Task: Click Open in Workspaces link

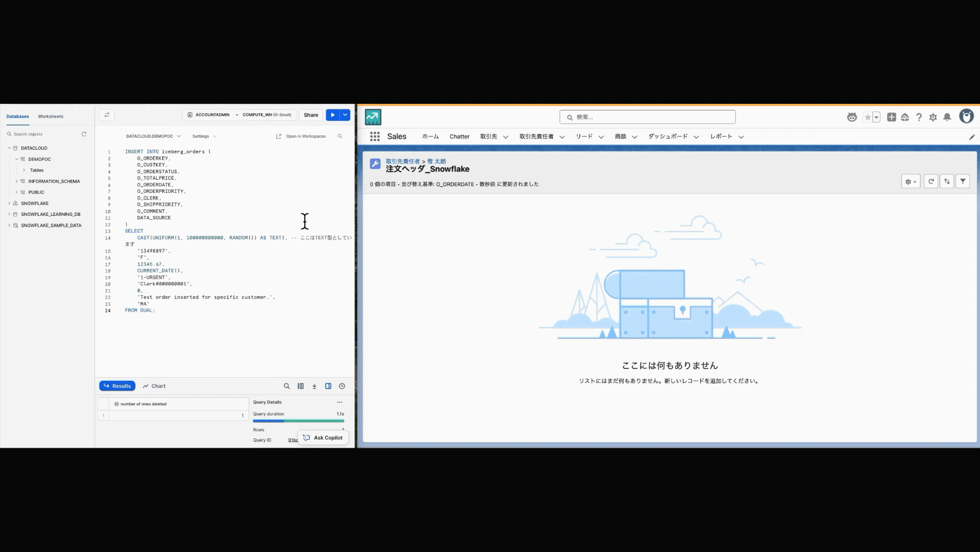Action: coord(301,136)
